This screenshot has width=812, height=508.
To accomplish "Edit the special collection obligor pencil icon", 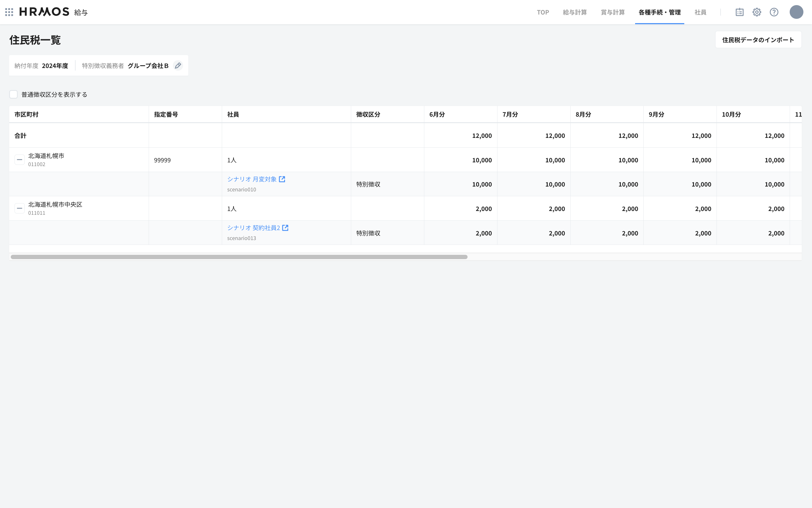I will pos(178,66).
